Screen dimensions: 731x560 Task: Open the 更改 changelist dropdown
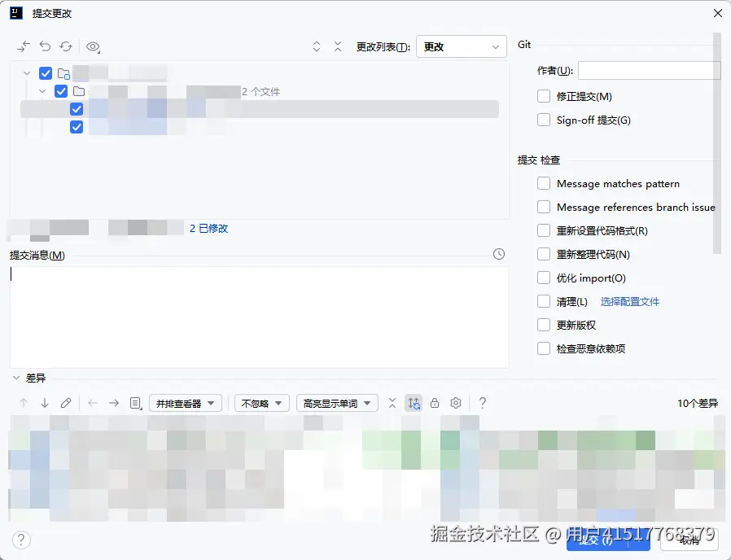tap(462, 46)
